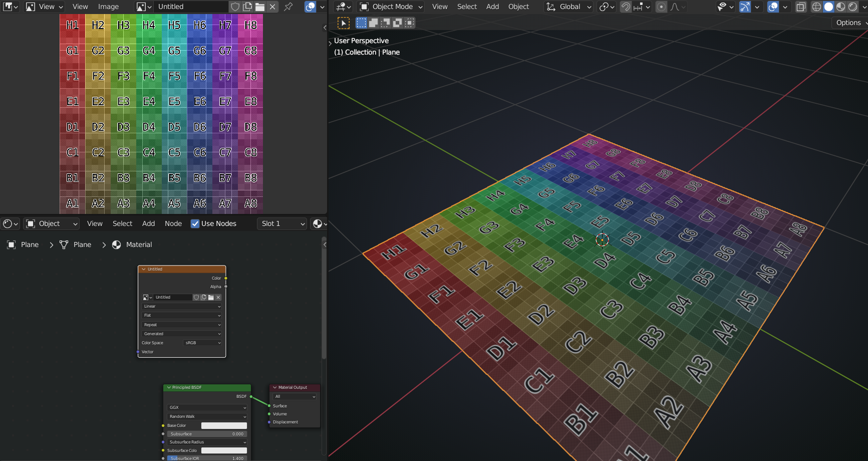Open the Object Mode dropdown

390,7
